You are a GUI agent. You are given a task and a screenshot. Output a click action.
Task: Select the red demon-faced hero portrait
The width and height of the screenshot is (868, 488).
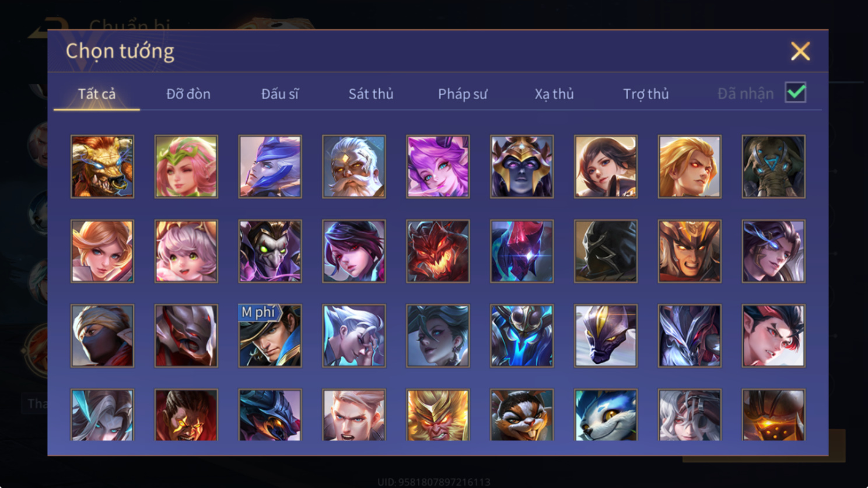click(x=437, y=251)
